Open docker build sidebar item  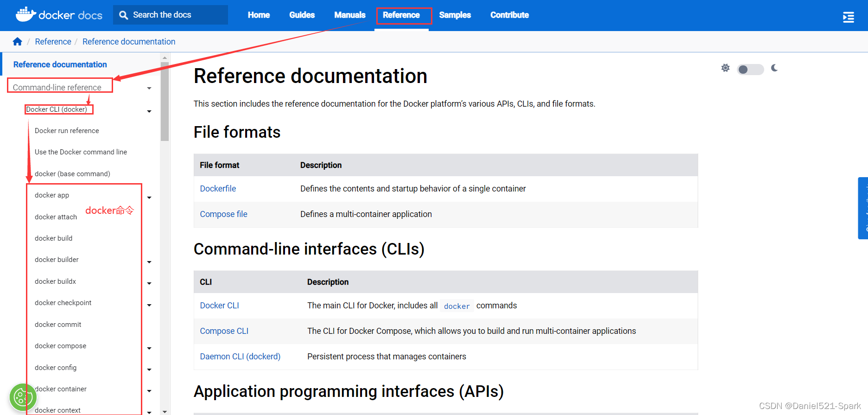pyautogui.click(x=53, y=238)
